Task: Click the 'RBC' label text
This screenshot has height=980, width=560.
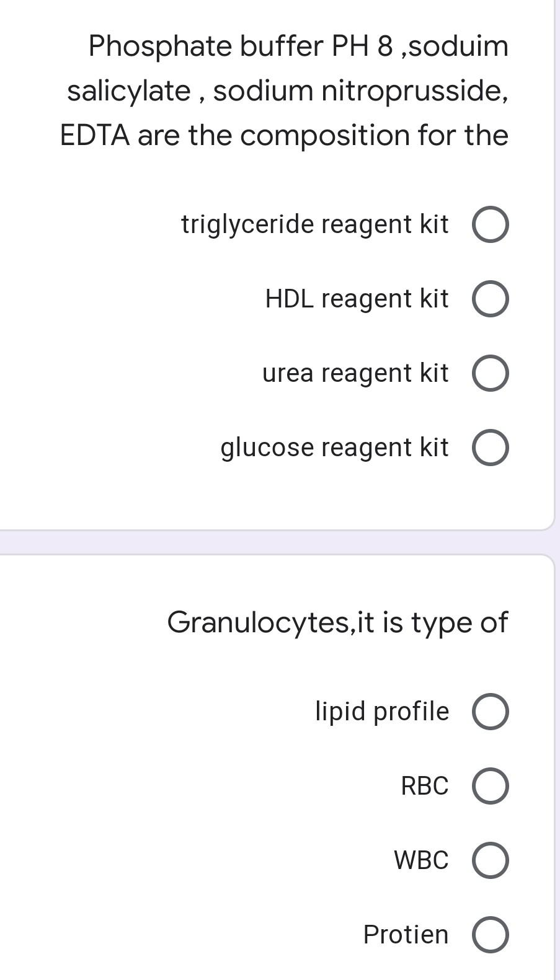Action: point(425,786)
